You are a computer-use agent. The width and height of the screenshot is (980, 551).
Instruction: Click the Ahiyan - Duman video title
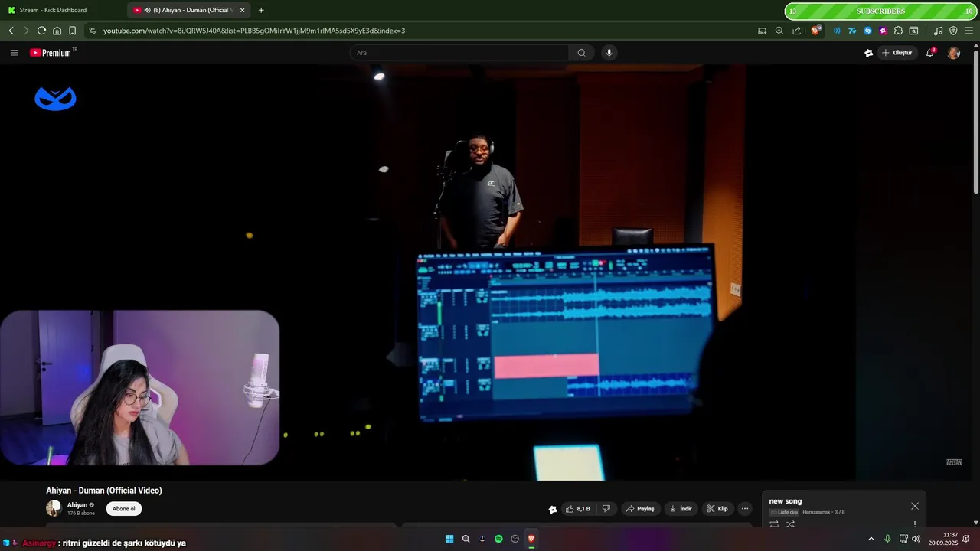(x=104, y=491)
